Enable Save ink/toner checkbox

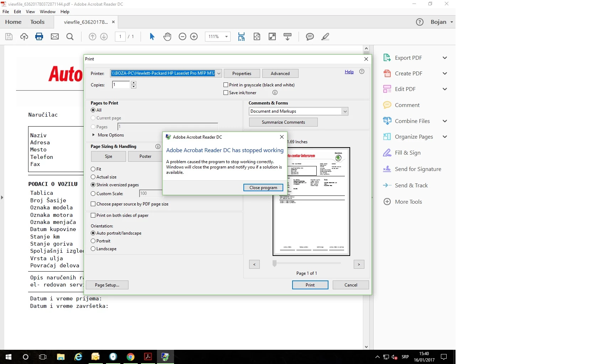[x=226, y=93]
